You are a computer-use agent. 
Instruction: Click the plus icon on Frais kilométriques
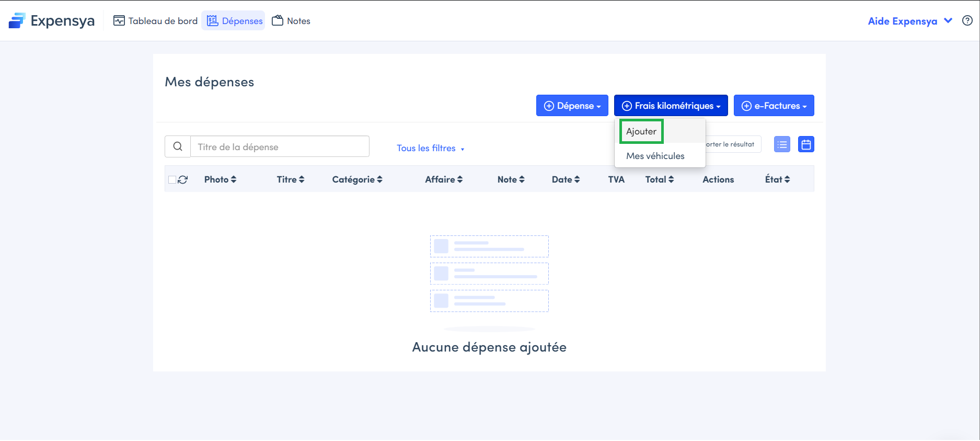click(627, 106)
